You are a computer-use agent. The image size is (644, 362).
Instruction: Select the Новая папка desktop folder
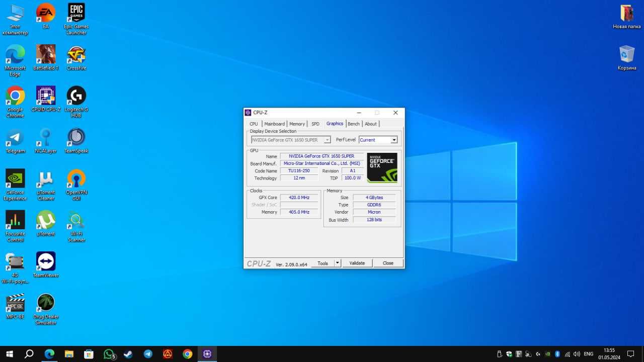[626, 17]
